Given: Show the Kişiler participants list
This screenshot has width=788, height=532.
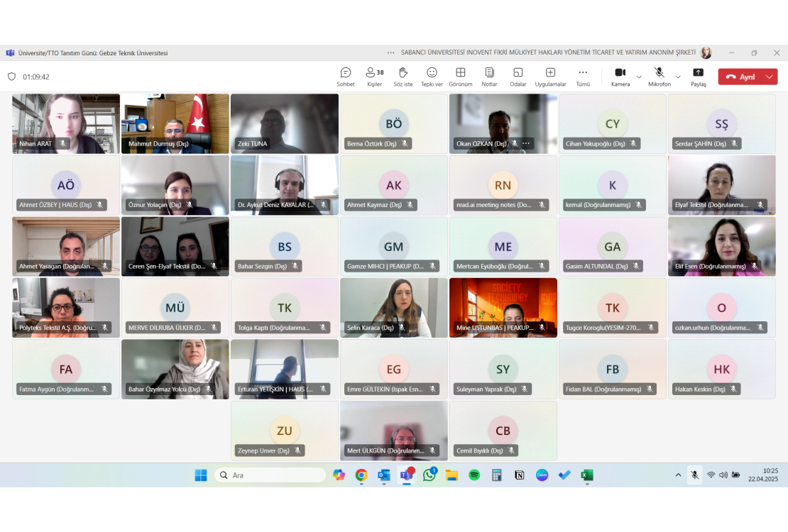Looking at the screenshot, I should click(x=374, y=76).
